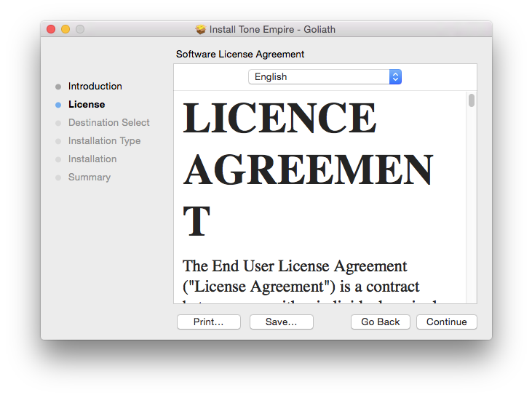Screen dimensions: 532x395
Task: Select the License step in the sidebar
Action: [x=86, y=104]
